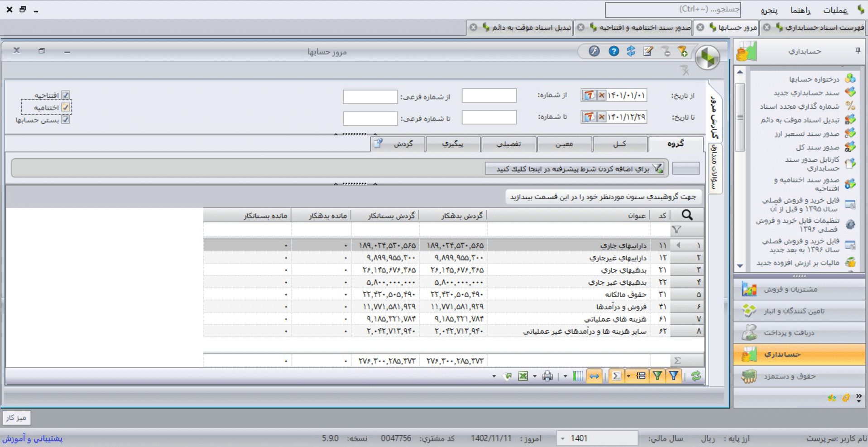Uncheck the بستن حسابها checkbox
868x447 pixels.
coord(66,120)
